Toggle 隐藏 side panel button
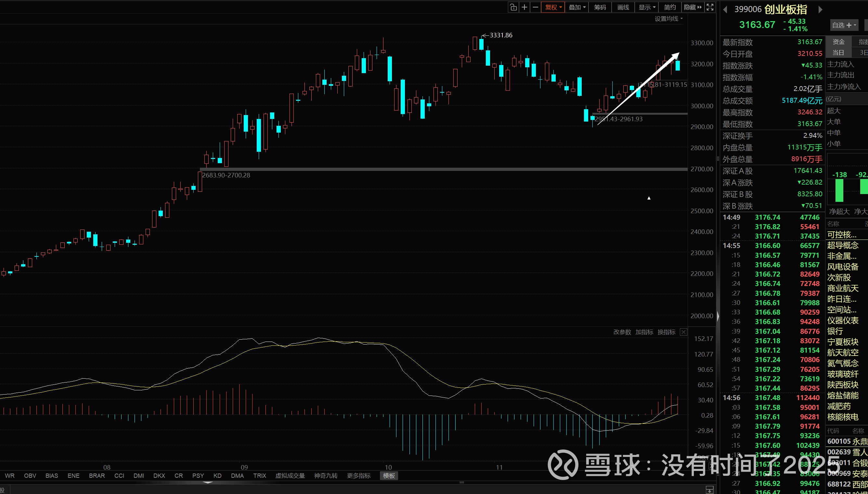This screenshot has height=494, width=868. [692, 7]
